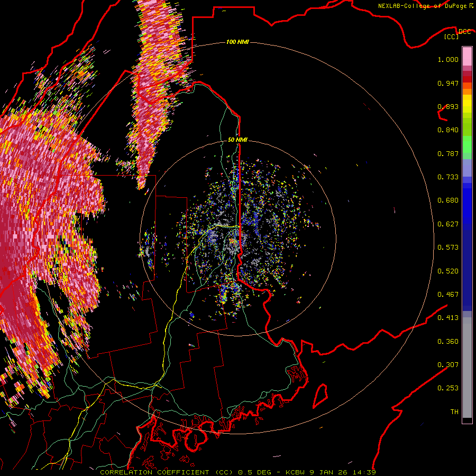This screenshot has height=476, width=476.
Task: Click the 0.413 color scale label
Action: click(x=448, y=318)
